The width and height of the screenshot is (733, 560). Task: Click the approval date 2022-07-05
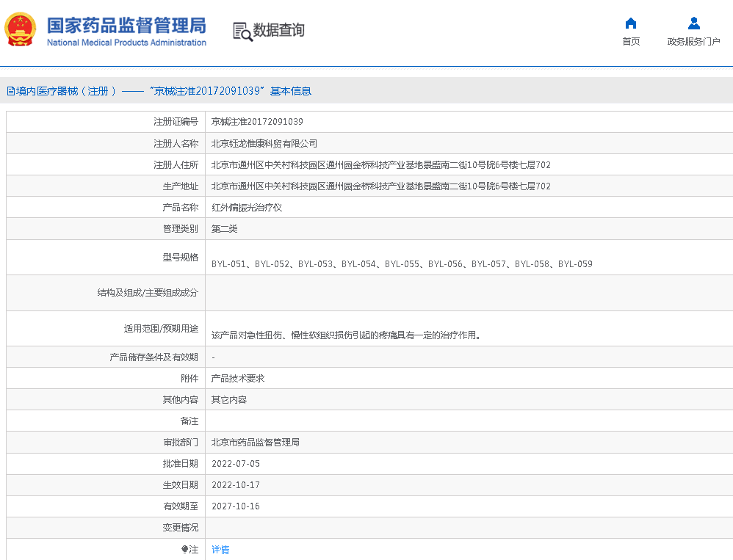(x=236, y=464)
